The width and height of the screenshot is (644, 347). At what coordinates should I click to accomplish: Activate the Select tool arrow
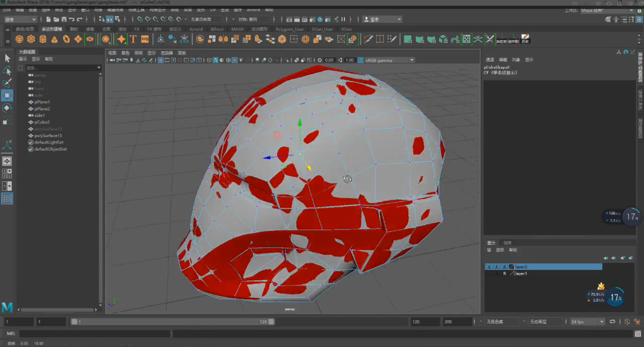(x=7, y=58)
